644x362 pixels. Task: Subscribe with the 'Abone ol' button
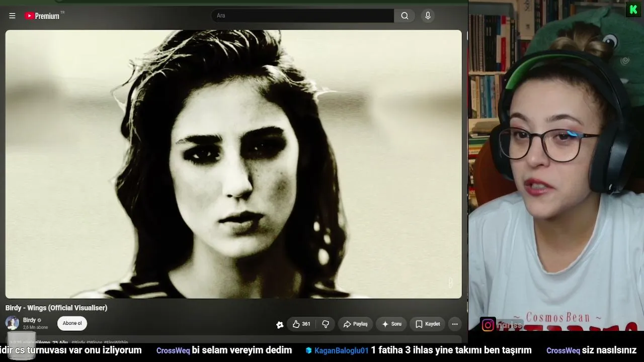[72, 323]
